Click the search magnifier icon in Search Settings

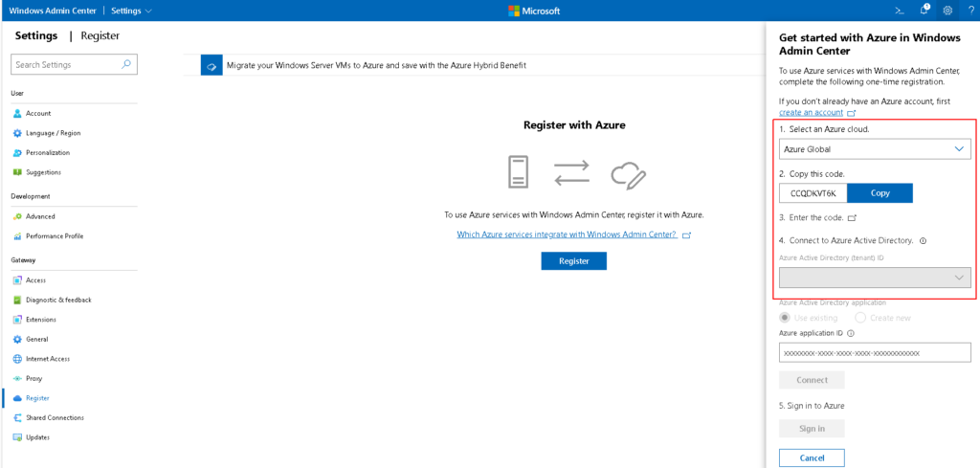click(x=126, y=64)
